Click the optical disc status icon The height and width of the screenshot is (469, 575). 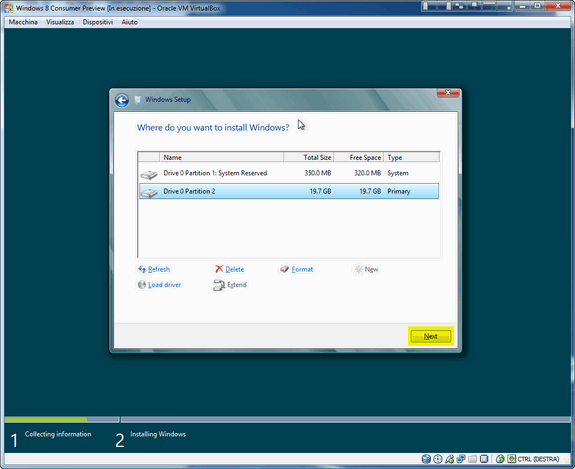pyautogui.click(x=437, y=459)
